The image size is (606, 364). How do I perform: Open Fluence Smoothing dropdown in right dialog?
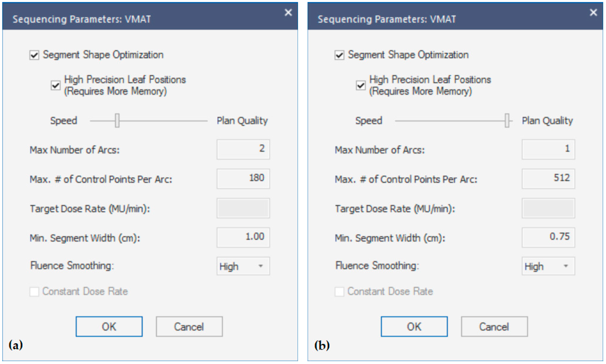click(x=548, y=266)
